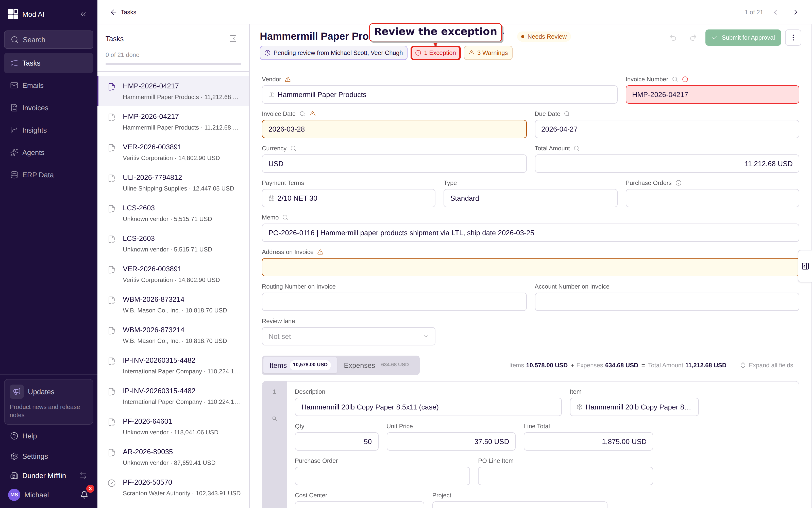Open Tasks in the sidebar
812x508 pixels.
click(49, 63)
